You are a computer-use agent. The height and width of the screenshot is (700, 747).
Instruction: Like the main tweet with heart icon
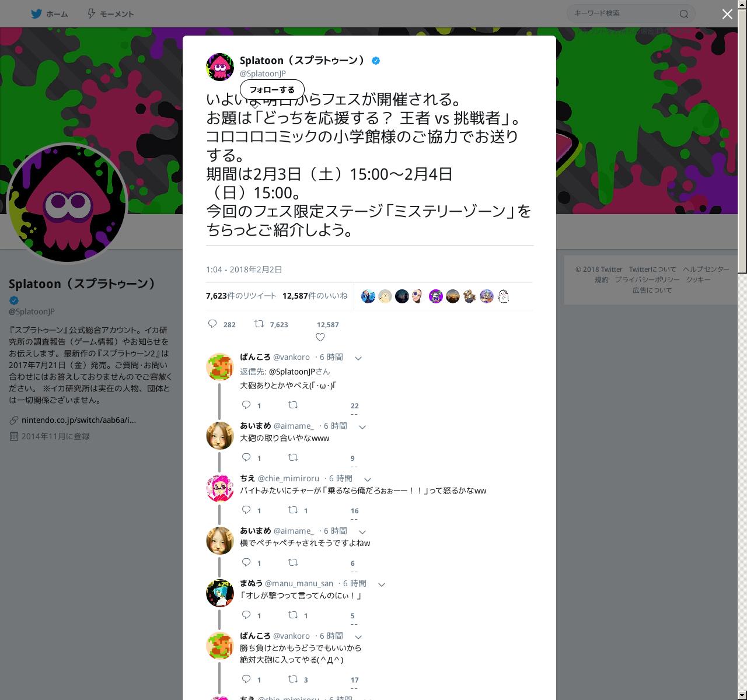320,337
